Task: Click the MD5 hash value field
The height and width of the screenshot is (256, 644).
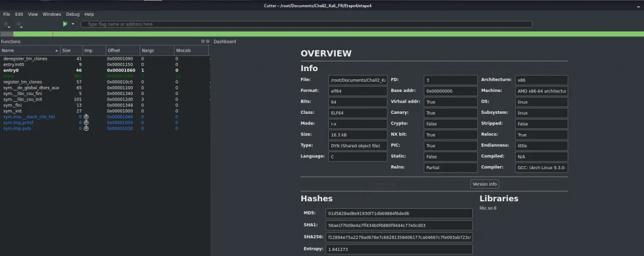Action: pos(399,213)
